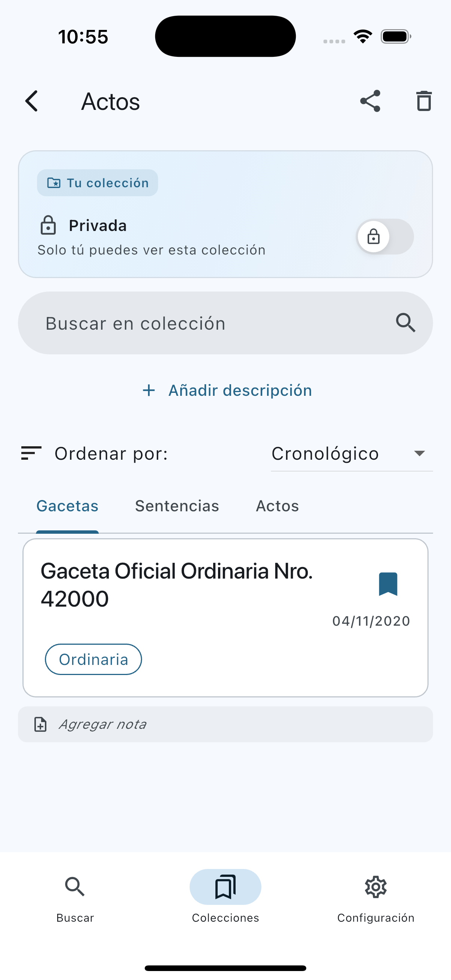
Task: Tap the back arrow icon
Action: coord(32,101)
